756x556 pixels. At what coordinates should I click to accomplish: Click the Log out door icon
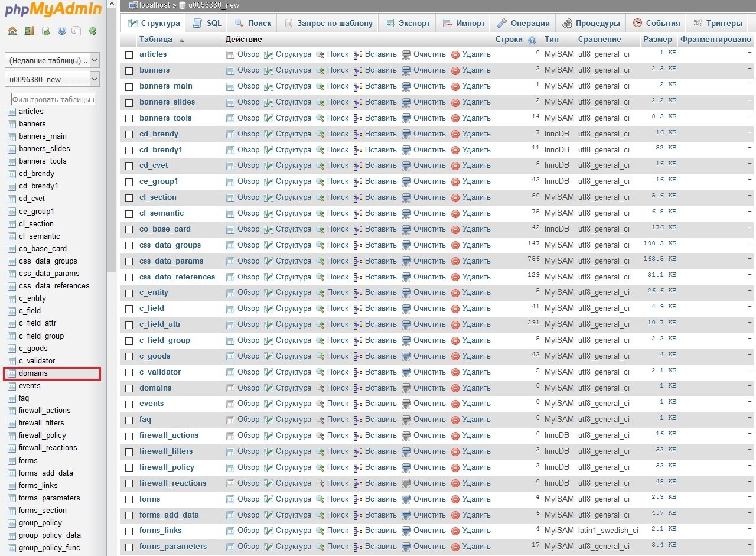[x=29, y=31]
